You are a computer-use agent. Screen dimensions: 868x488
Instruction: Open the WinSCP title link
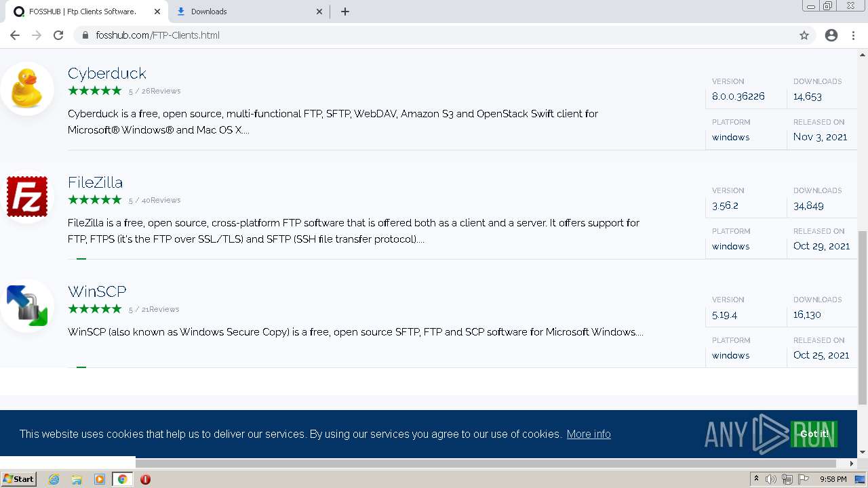[97, 291]
